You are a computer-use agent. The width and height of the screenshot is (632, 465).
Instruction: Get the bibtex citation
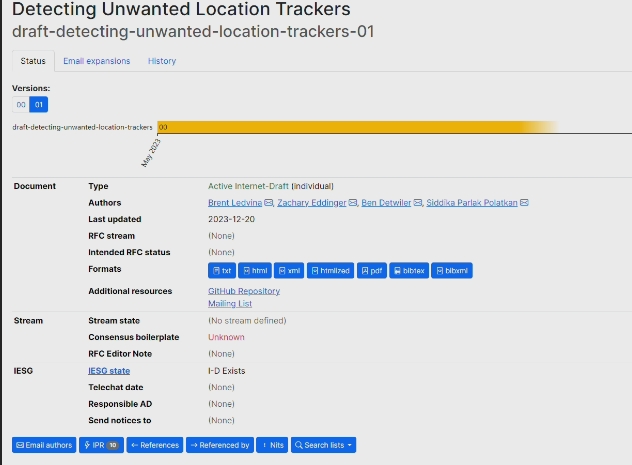(x=409, y=271)
